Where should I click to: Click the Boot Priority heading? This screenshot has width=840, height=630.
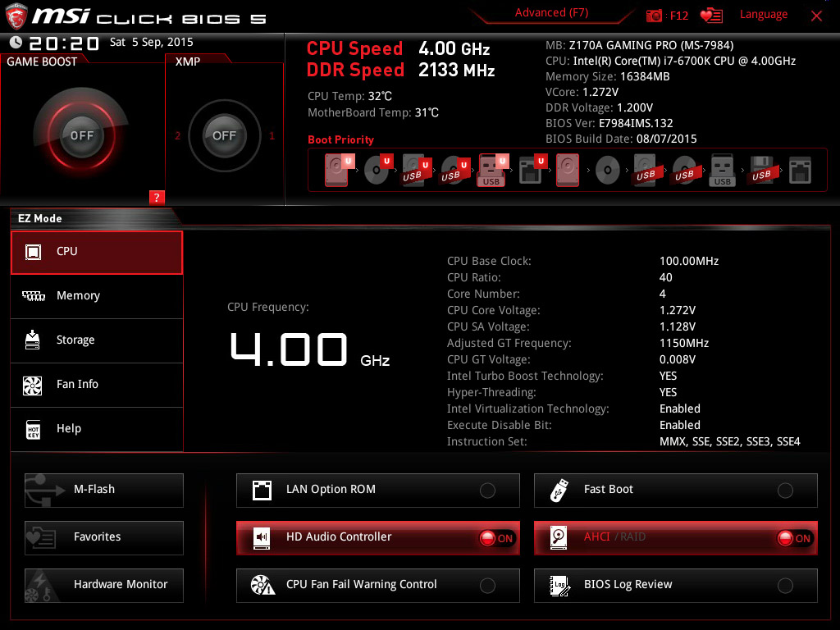coord(340,139)
